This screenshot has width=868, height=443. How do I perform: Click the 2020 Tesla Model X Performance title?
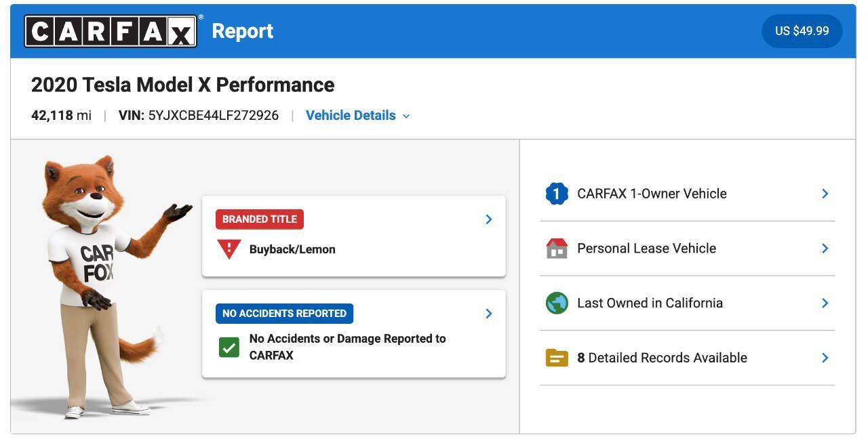pos(183,85)
